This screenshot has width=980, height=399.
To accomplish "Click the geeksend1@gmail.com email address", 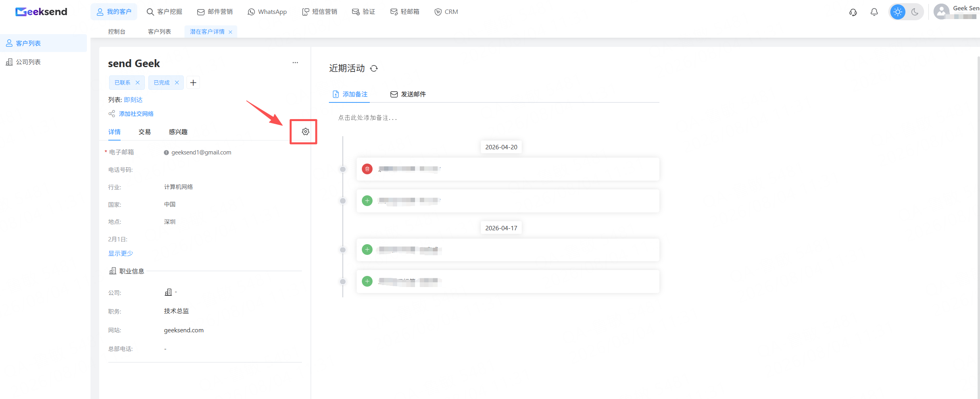I will click(x=201, y=152).
